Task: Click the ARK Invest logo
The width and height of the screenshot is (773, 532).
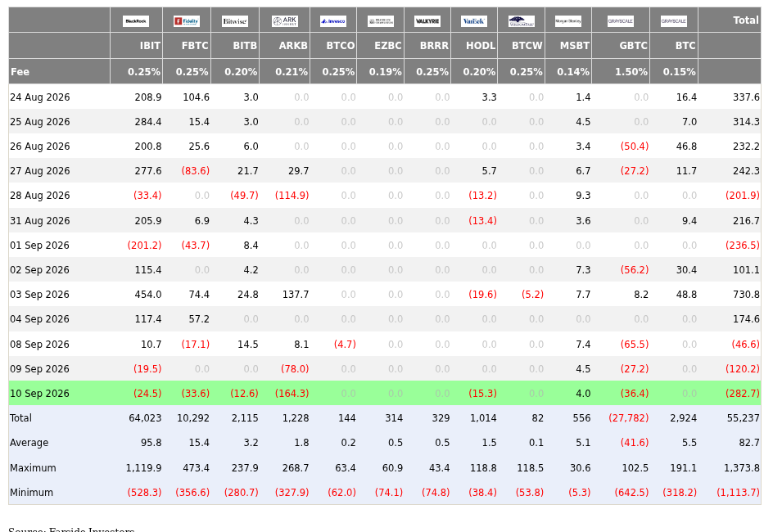Action: (284, 21)
